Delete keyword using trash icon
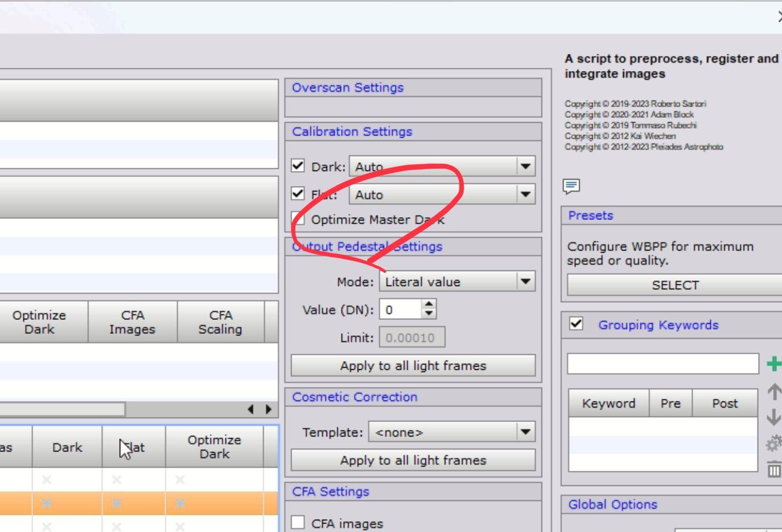 pos(774,470)
